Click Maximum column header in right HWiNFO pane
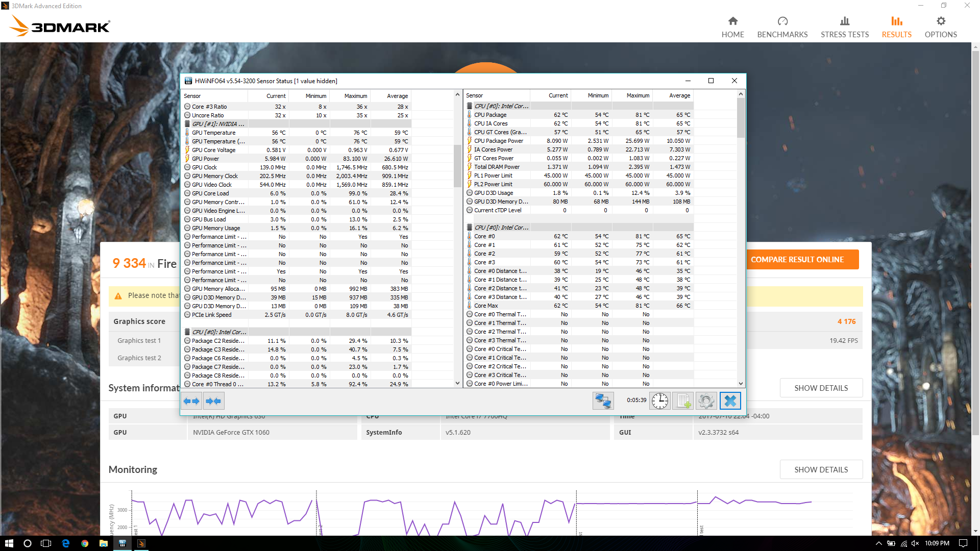 [x=632, y=95]
